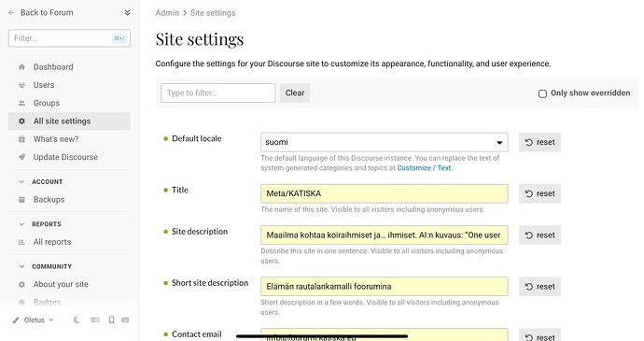Switch to mobile view with phone icon
644x341 pixels.
[x=111, y=320]
